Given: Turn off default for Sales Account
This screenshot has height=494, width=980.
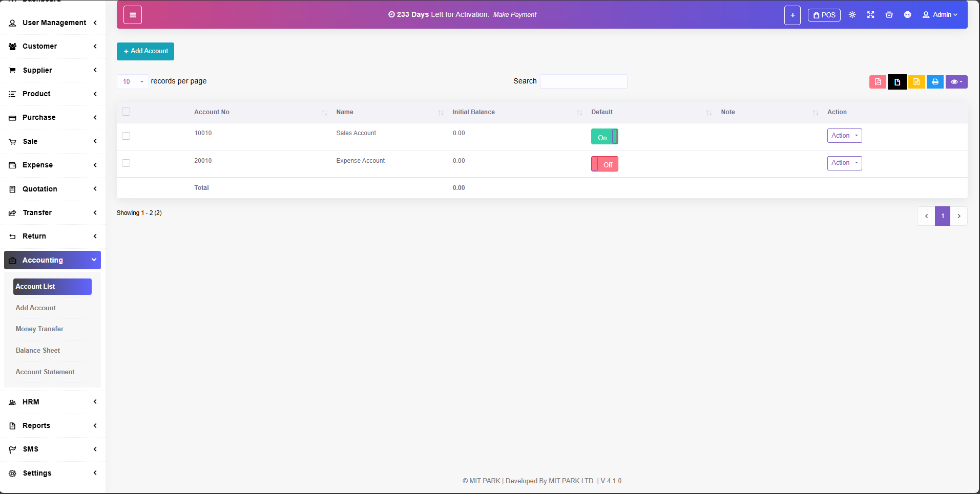Looking at the screenshot, I should click(604, 137).
